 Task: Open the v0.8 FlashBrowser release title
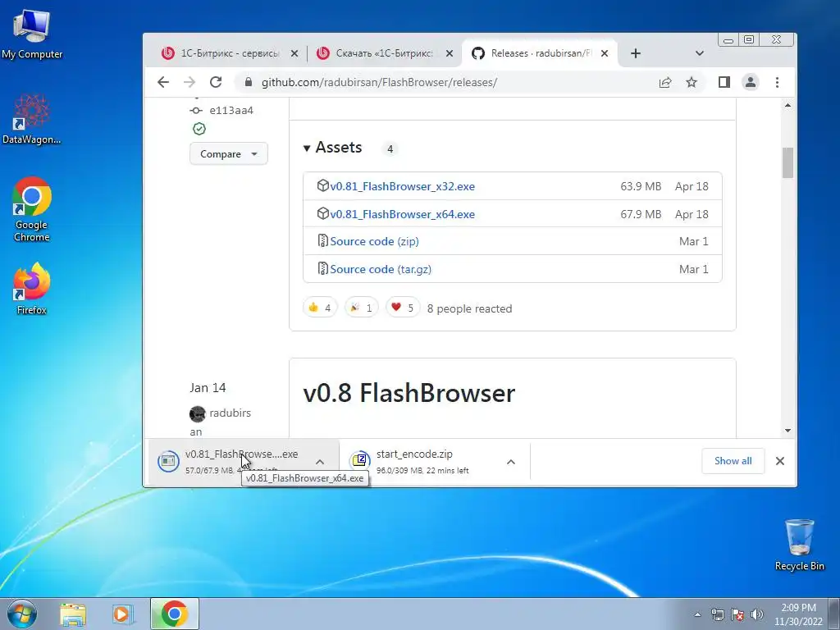click(409, 393)
